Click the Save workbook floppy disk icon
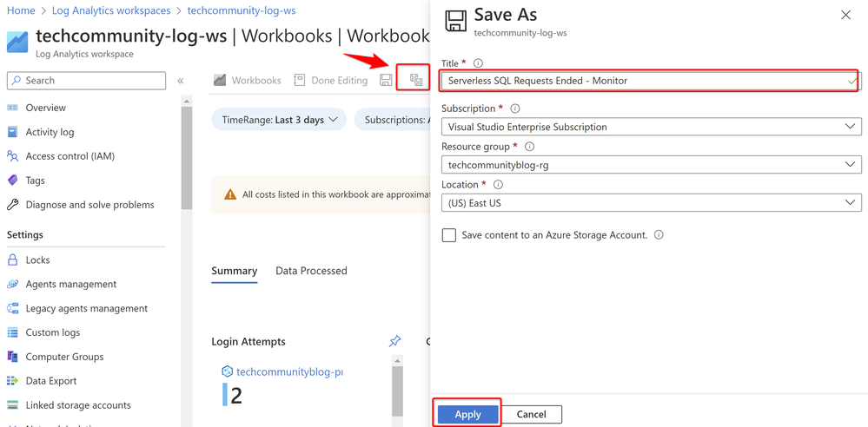Viewport: 868px width, 427px height. point(386,80)
